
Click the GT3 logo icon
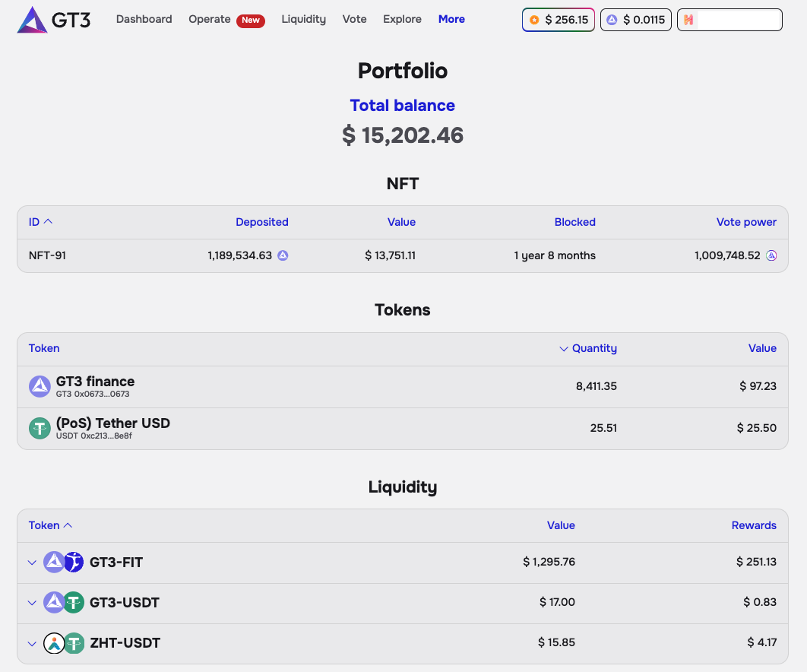tap(32, 20)
